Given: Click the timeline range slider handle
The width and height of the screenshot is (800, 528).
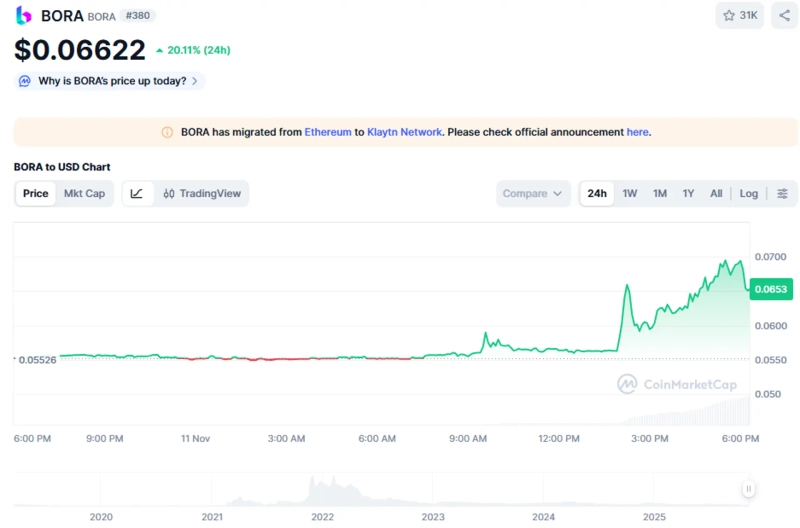Looking at the screenshot, I should point(747,489).
